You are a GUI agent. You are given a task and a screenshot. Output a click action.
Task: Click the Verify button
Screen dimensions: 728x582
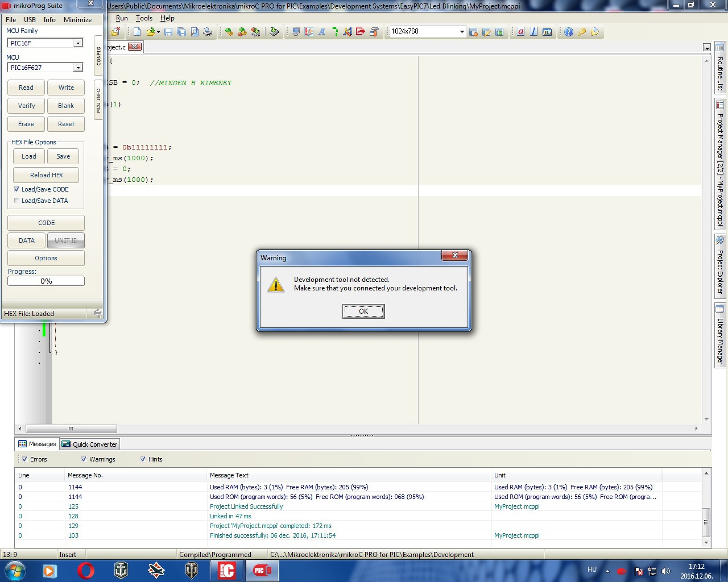click(x=26, y=106)
